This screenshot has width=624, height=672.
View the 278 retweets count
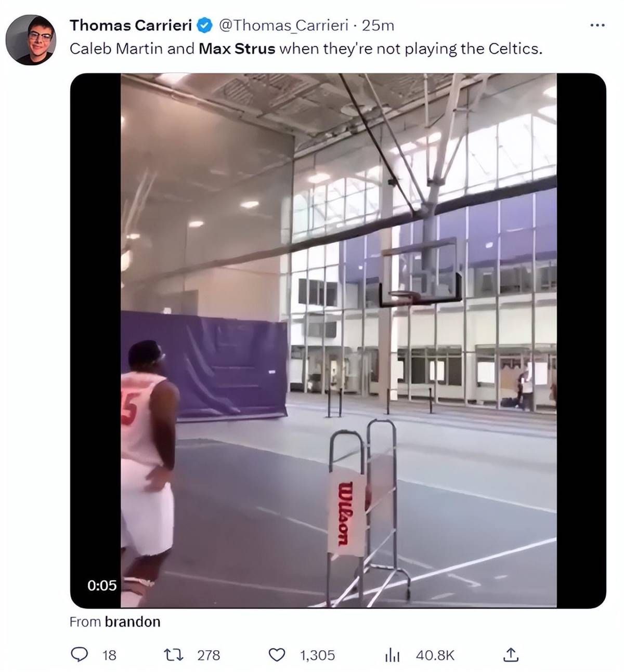coord(209,655)
